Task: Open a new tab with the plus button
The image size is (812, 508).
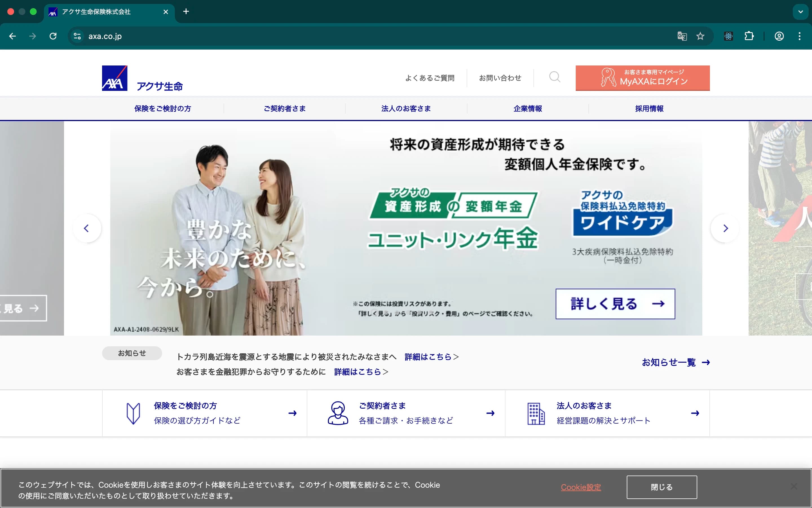Action: pyautogui.click(x=186, y=11)
